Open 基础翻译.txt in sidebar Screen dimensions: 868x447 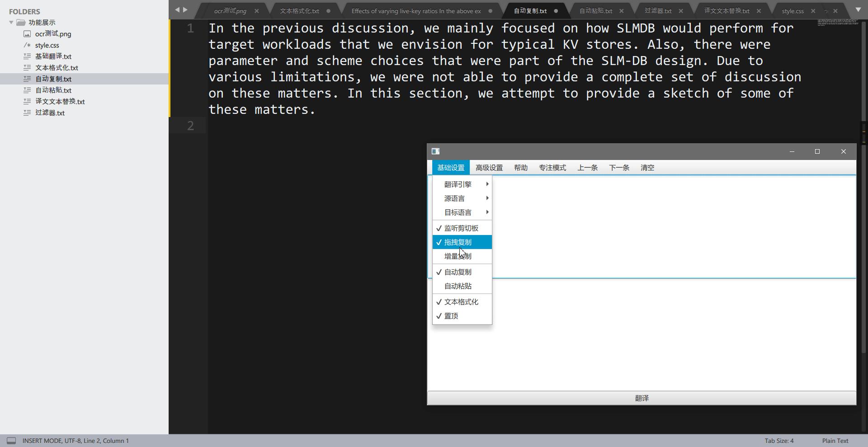(53, 56)
